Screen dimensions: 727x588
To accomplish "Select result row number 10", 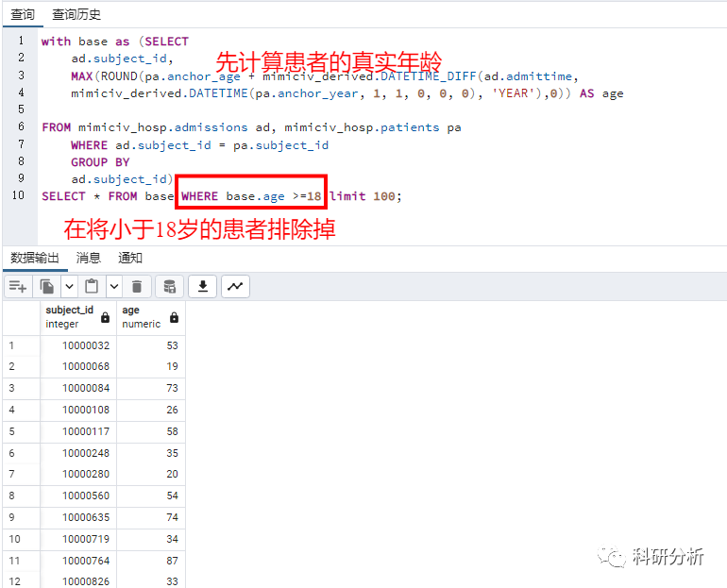I will click(x=21, y=539).
